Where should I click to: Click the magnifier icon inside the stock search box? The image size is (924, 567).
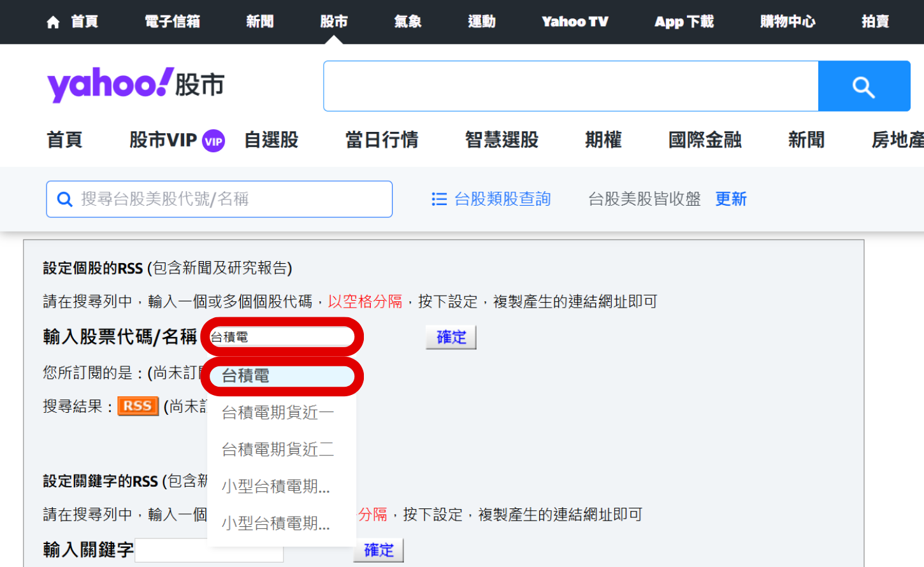(x=64, y=199)
